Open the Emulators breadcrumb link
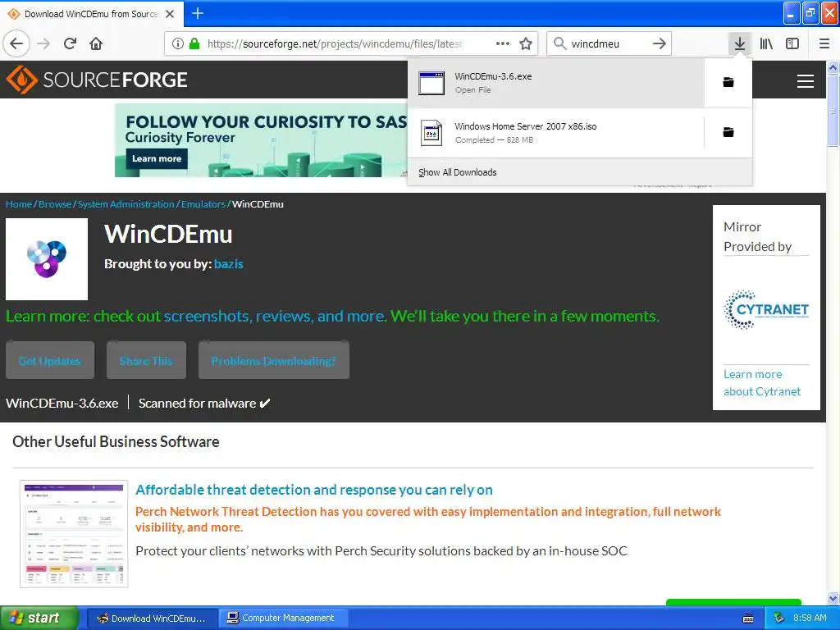 coord(203,204)
